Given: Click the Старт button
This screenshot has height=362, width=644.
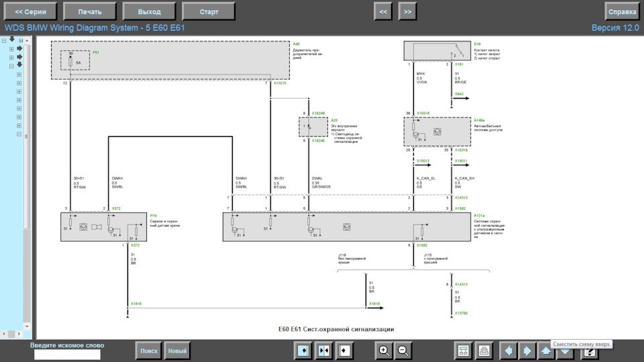Looking at the screenshot, I should [x=209, y=11].
